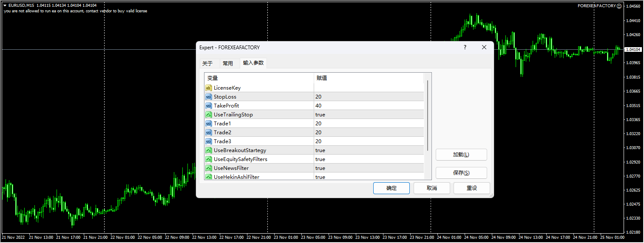
Task: Select the UseBreakoutStartegy variable name
Action: (240, 150)
